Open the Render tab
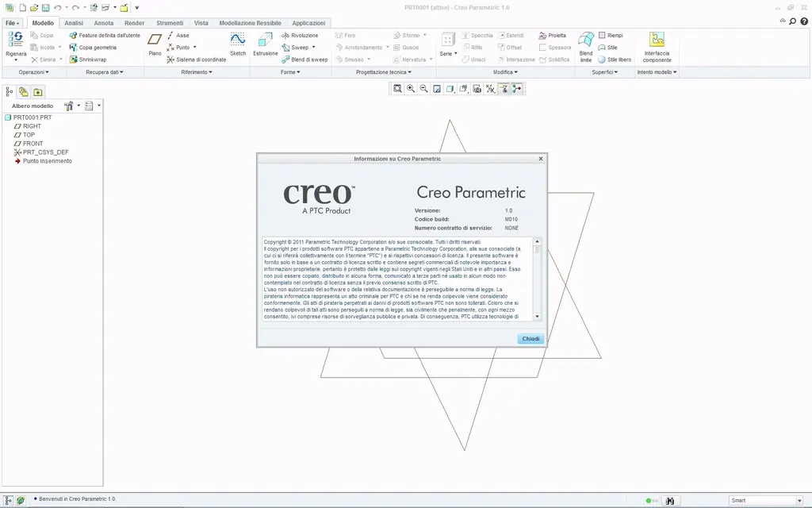Image resolution: width=812 pixels, height=508 pixels. [x=134, y=23]
